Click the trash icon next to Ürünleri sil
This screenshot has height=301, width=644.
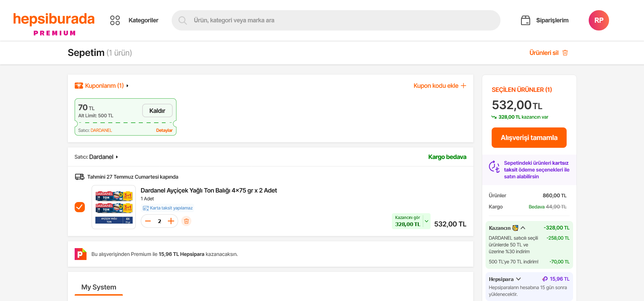pos(565,53)
